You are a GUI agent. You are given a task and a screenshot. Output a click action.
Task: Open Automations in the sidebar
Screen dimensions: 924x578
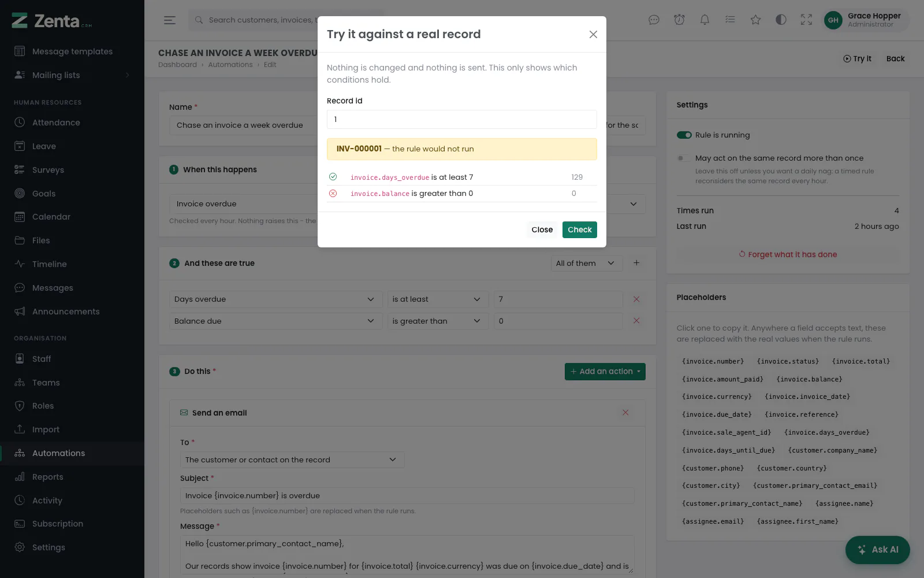point(72,453)
